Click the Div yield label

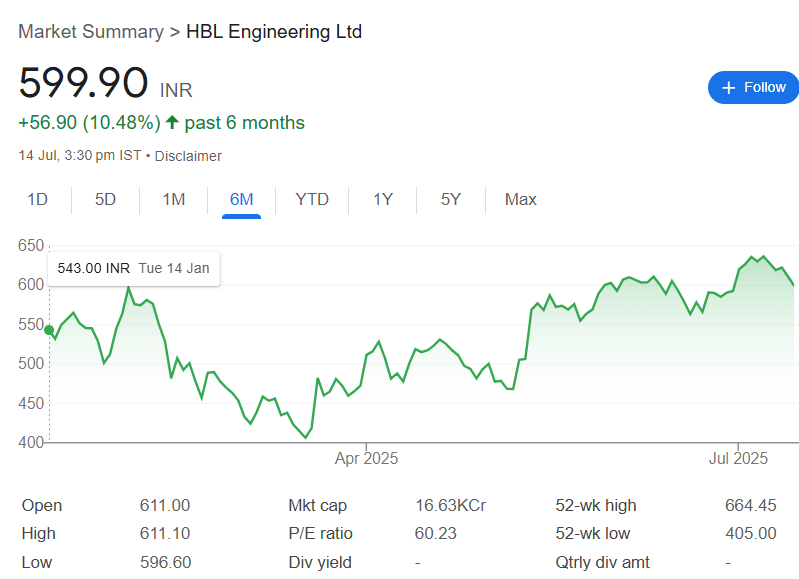pos(320,562)
